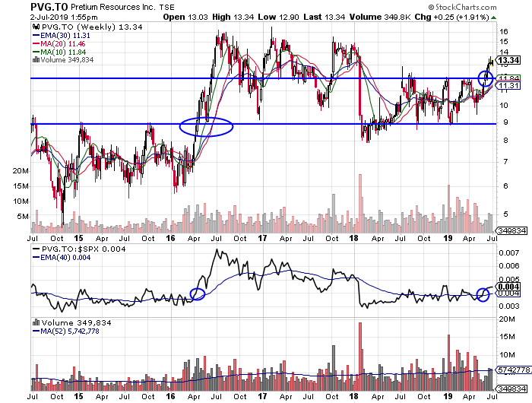
Task: Click the 6 price axis label
Action: click(x=505, y=186)
